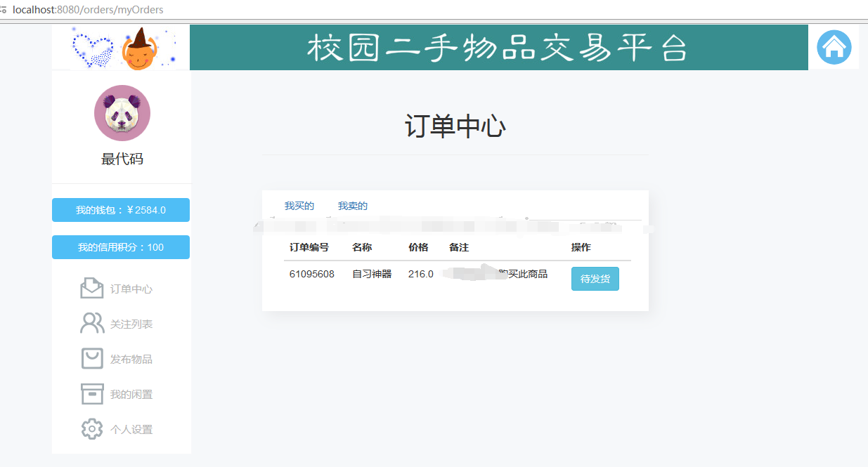Open 订单中心 sidebar link
This screenshot has width=868, height=467.
coord(131,289)
